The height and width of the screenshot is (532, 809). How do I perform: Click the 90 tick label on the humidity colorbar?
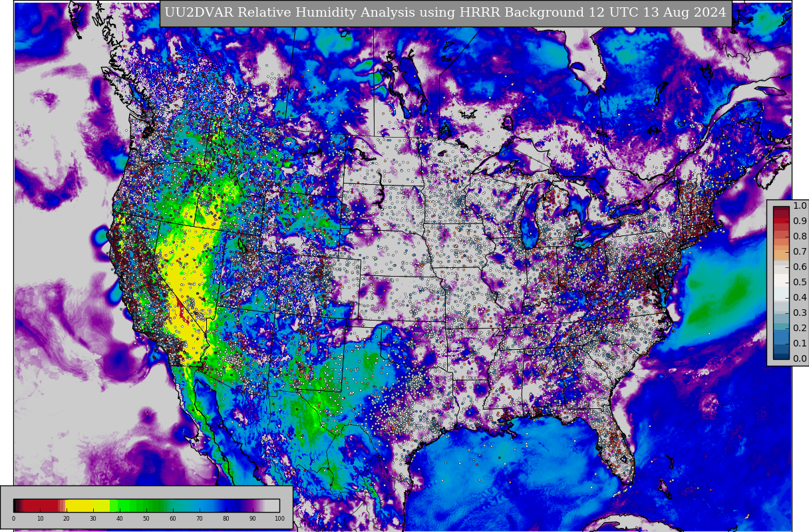[x=253, y=519]
